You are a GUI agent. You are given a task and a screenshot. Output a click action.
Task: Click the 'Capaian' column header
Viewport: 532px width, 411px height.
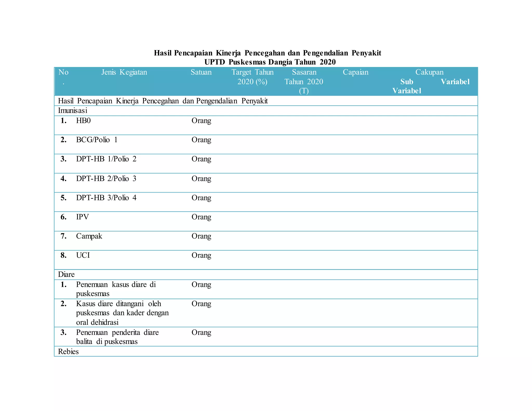click(x=355, y=72)
